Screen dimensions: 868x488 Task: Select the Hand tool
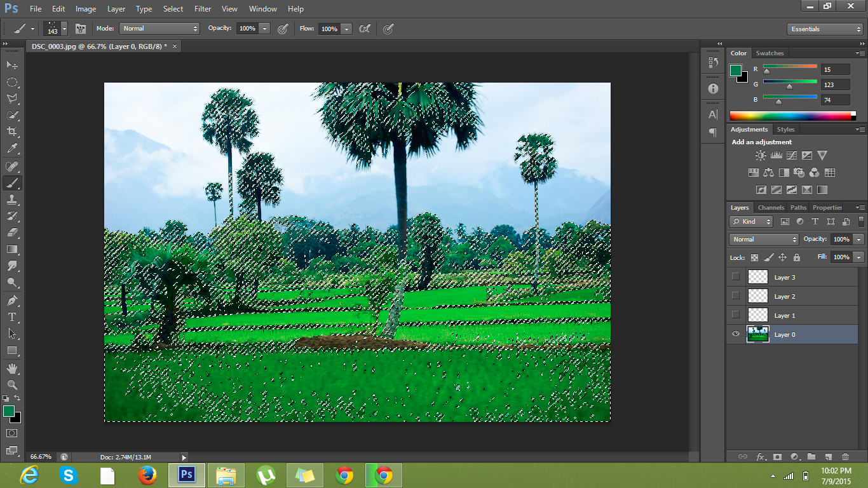click(x=12, y=368)
